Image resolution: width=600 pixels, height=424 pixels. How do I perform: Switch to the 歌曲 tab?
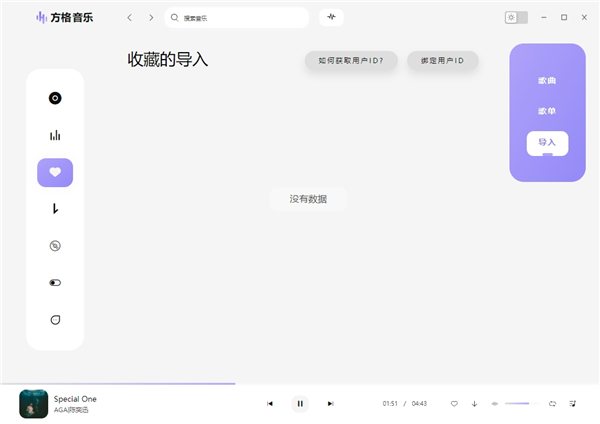(547, 79)
